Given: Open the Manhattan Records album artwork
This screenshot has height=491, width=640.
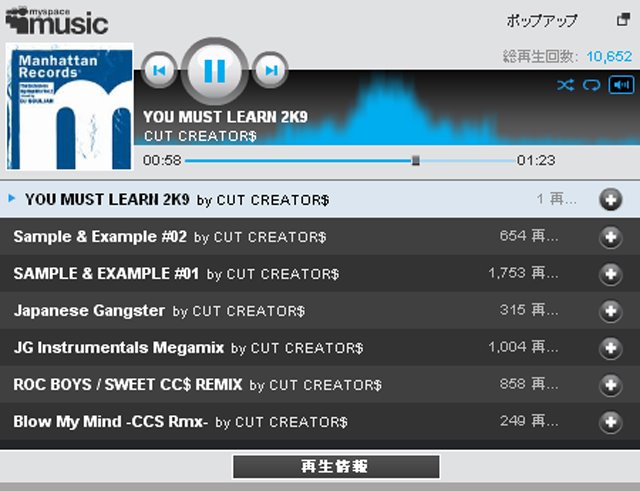Looking at the screenshot, I should coord(70,107).
